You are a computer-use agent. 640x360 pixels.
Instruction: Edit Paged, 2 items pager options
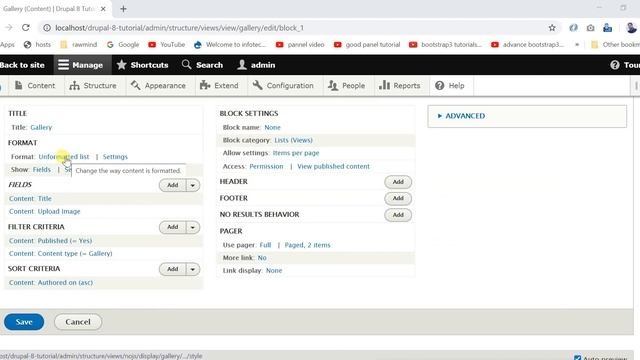pyautogui.click(x=307, y=245)
